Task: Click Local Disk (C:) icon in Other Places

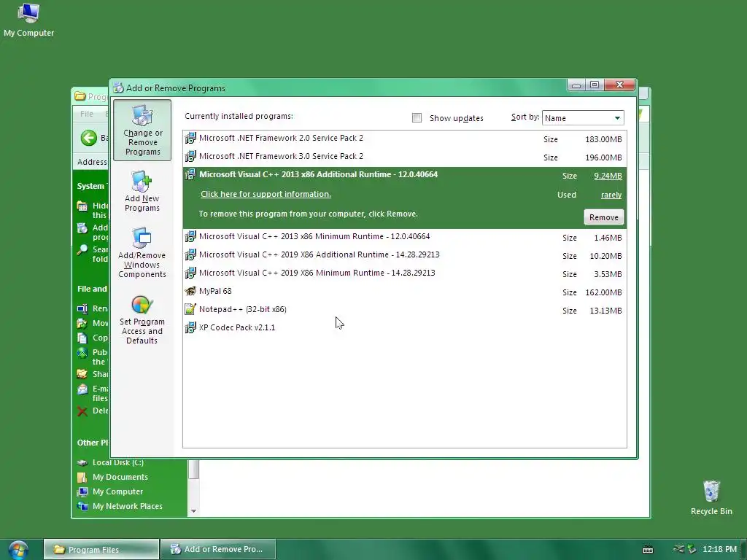Action: pyautogui.click(x=82, y=462)
